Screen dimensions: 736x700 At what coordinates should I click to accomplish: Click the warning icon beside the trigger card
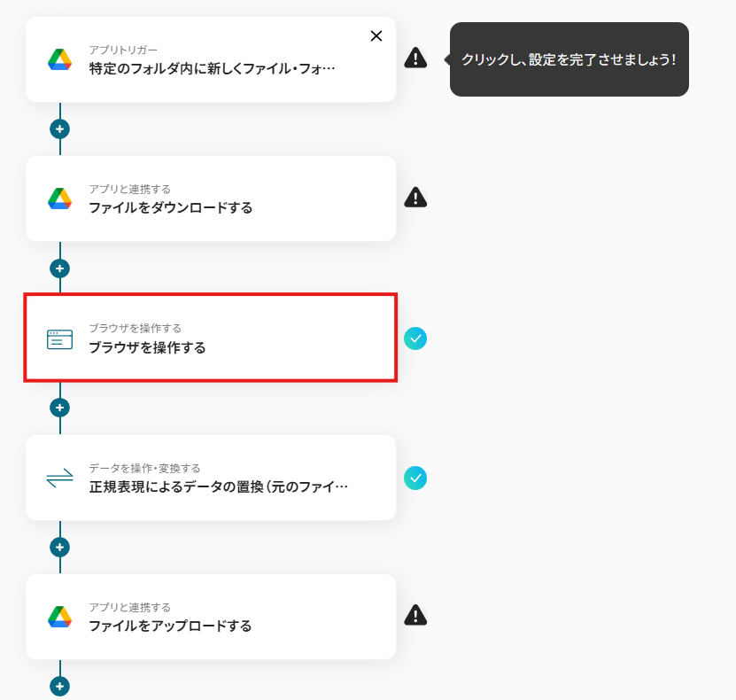click(x=415, y=58)
